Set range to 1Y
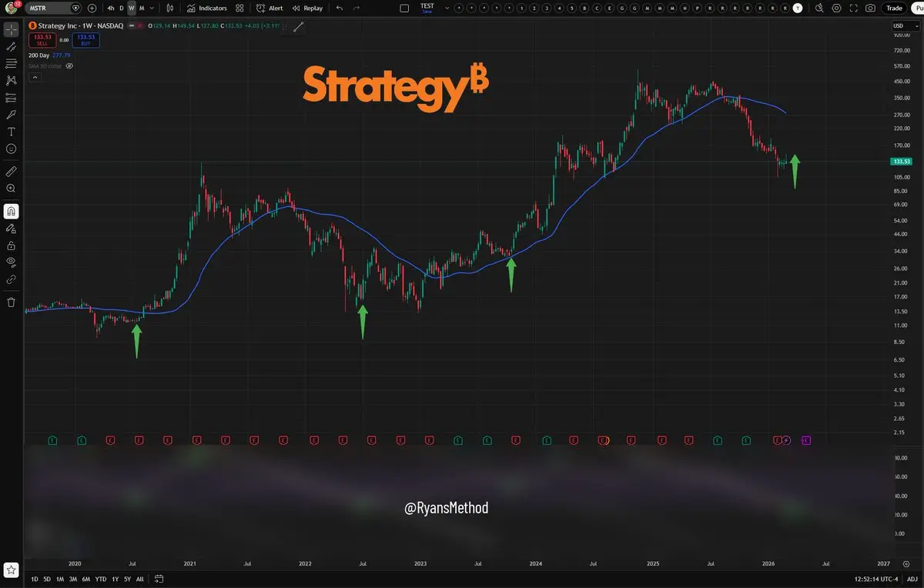924x588 pixels. click(x=115, y=579)
